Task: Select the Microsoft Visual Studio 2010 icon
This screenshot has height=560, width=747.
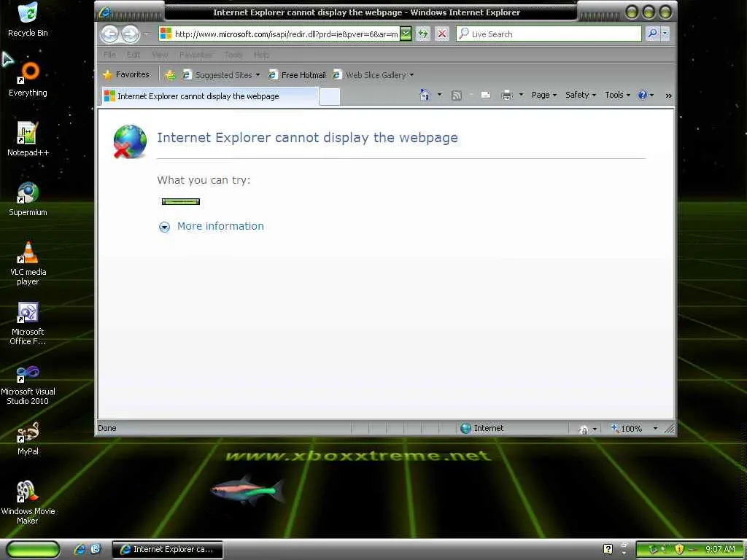Action: coord(28,384)
